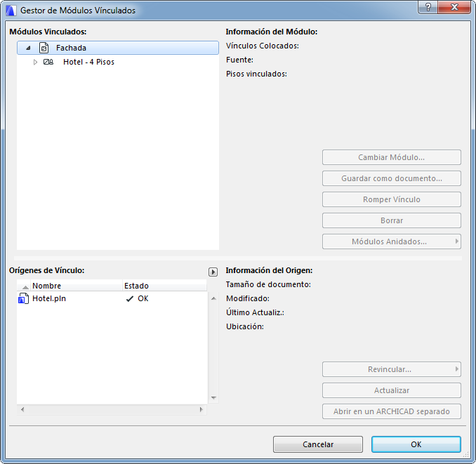Click the Cambiar Módulo button
This screenshot has width=476, height=464.
392,157
